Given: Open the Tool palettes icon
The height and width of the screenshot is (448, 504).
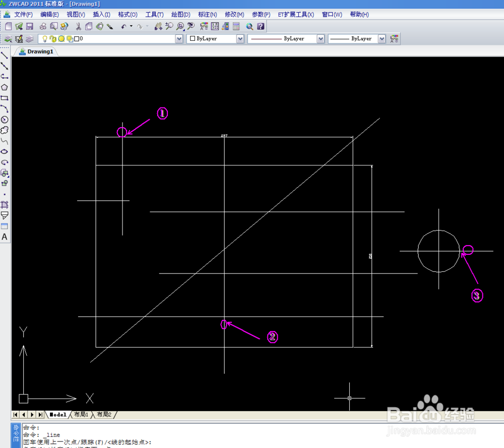Looking at the screenshot, I should tap(225, 26).
